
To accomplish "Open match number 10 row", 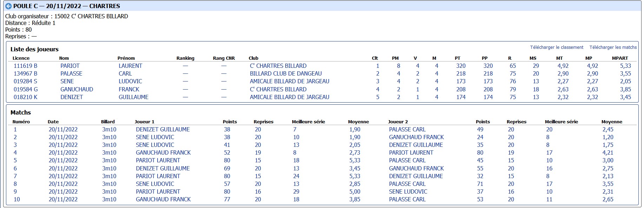I will tap(322, 199).
